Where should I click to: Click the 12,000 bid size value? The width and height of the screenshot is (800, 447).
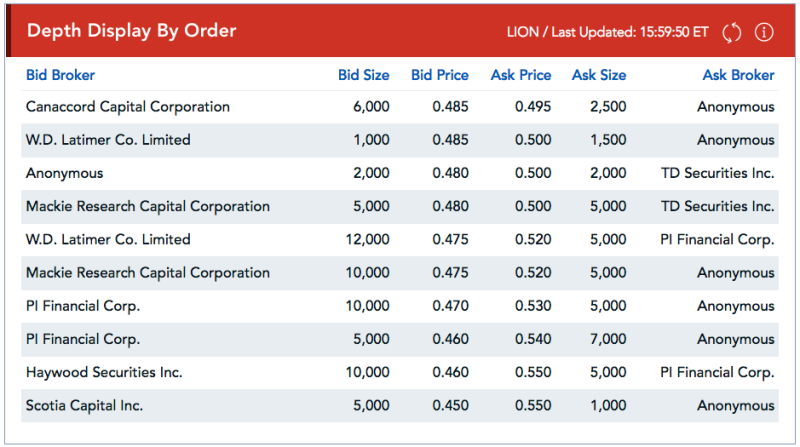367,239
